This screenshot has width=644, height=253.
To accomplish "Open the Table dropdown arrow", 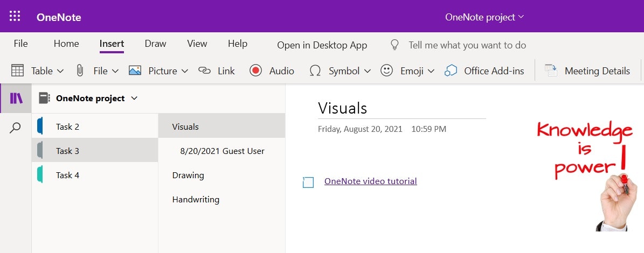I will coord(60,71).
